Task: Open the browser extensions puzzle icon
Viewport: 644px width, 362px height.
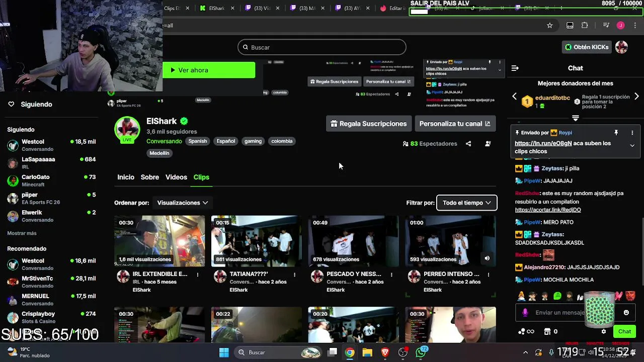Action: tap(585, 26)
